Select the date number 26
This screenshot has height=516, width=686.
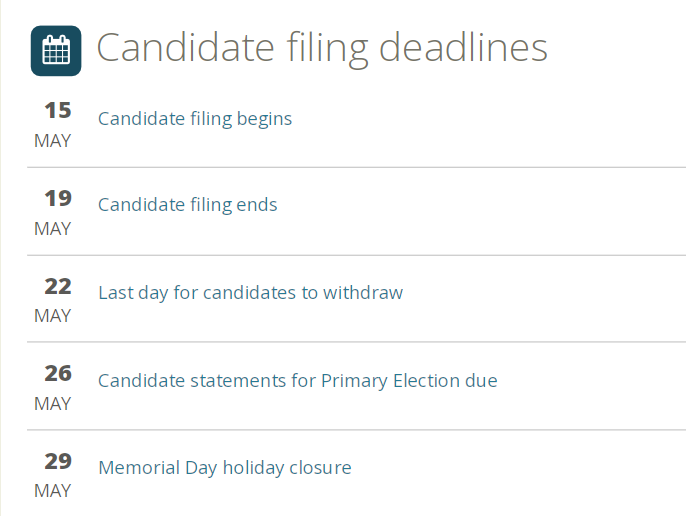click(58, 374)
